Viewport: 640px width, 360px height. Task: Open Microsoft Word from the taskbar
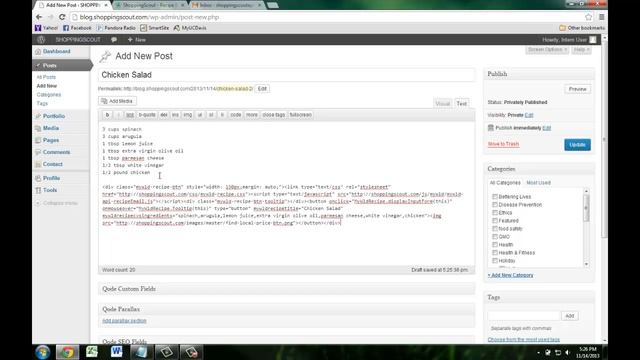click(x=116, y=351)
